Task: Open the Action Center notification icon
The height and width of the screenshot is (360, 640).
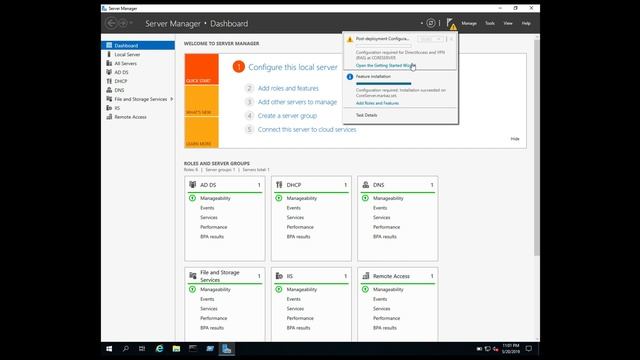Action: coord(529,349)
